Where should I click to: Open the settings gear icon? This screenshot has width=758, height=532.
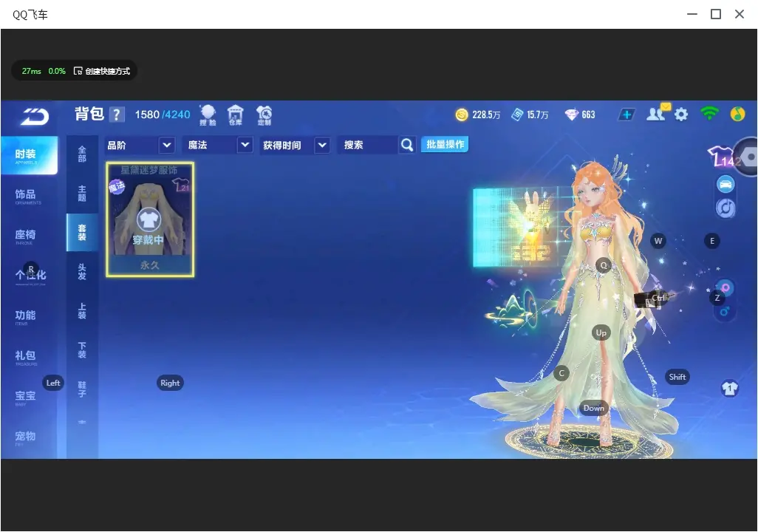680,115
